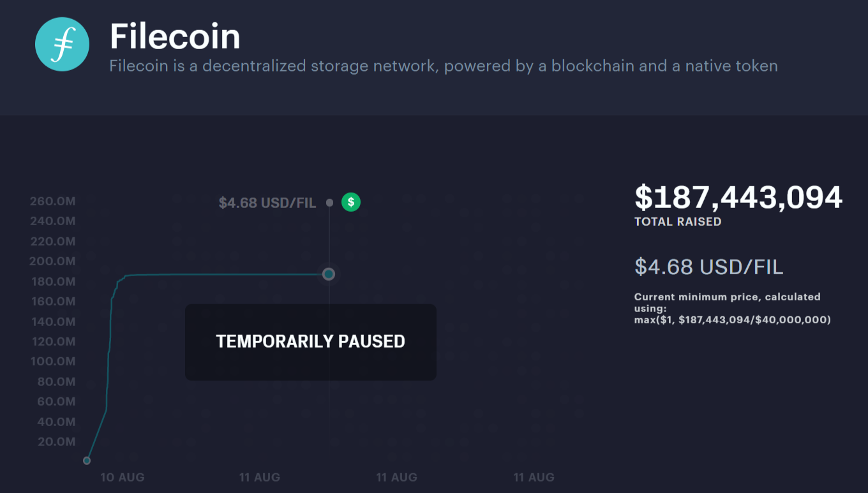Click the small gray dot beside the price label

click(x=329, y=202)
